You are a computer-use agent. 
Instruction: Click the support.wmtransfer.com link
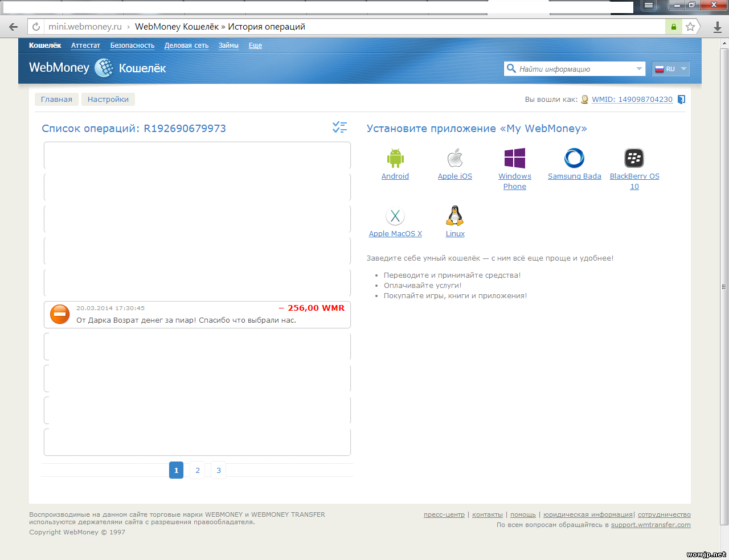650,525
